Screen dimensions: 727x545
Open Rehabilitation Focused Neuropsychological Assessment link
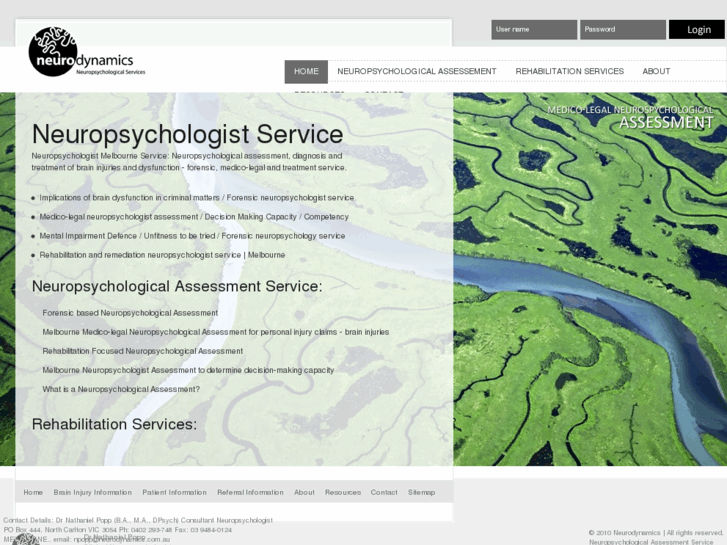coord(143,351)
